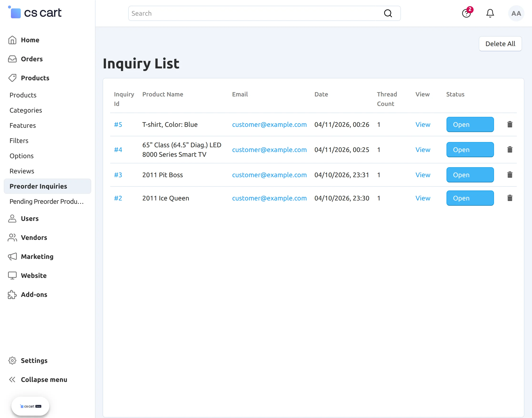Open the Marketing megaphone icon
The image size is (532, 418).
coord(13,256)
